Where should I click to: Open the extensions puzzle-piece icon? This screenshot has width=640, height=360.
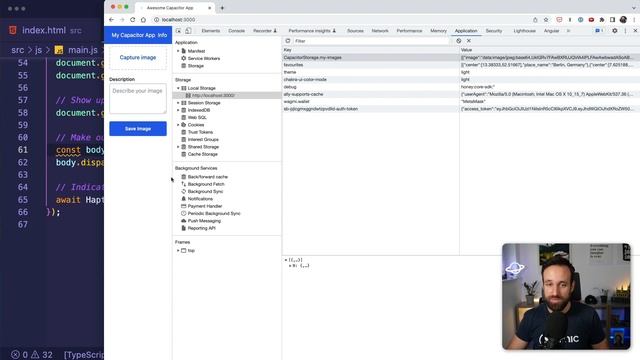point(602,20)
